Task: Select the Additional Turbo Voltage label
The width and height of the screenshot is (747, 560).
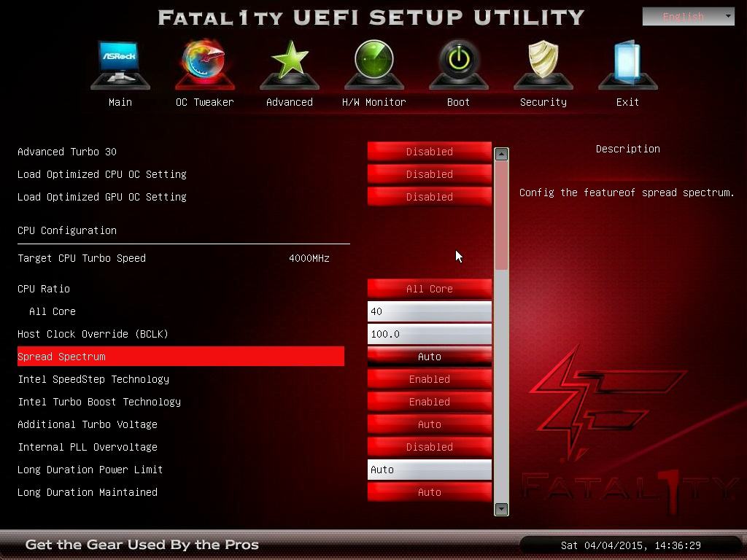Action: (x=88, y=424)
